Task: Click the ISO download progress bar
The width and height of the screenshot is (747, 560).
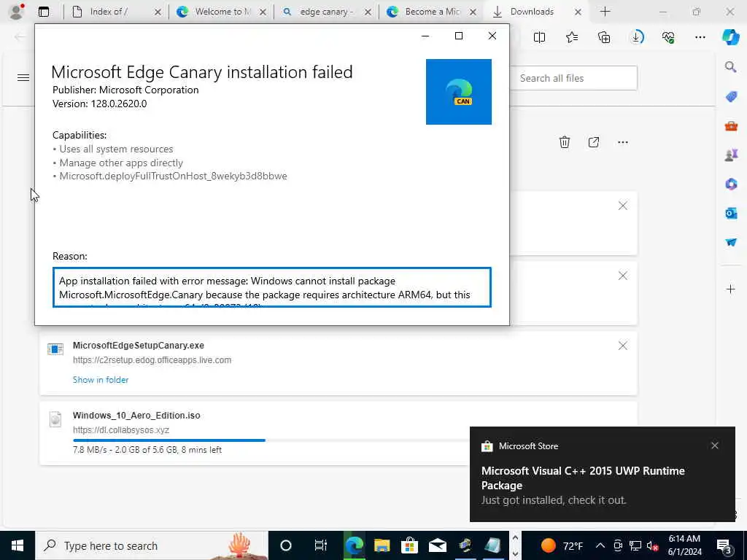Action: click(271, 440)
